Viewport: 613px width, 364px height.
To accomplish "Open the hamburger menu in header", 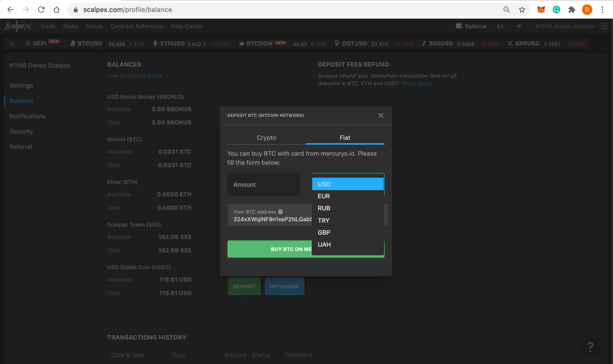I will 604,26.
